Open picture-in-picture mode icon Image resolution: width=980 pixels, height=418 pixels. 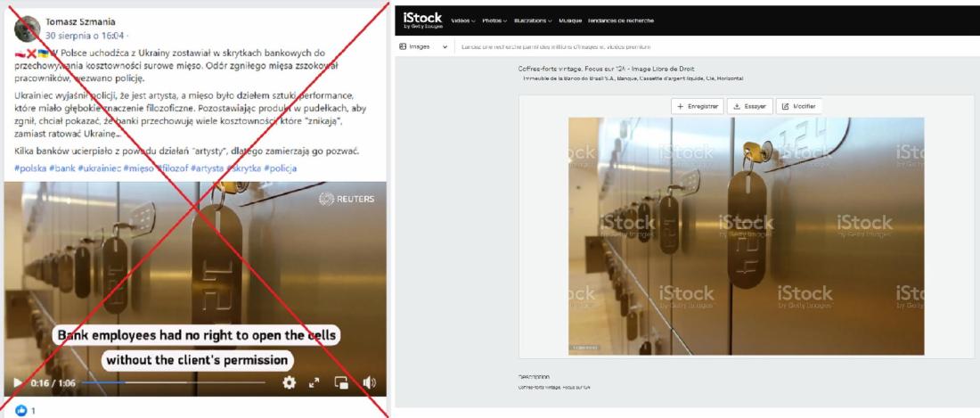pos(341,383)
